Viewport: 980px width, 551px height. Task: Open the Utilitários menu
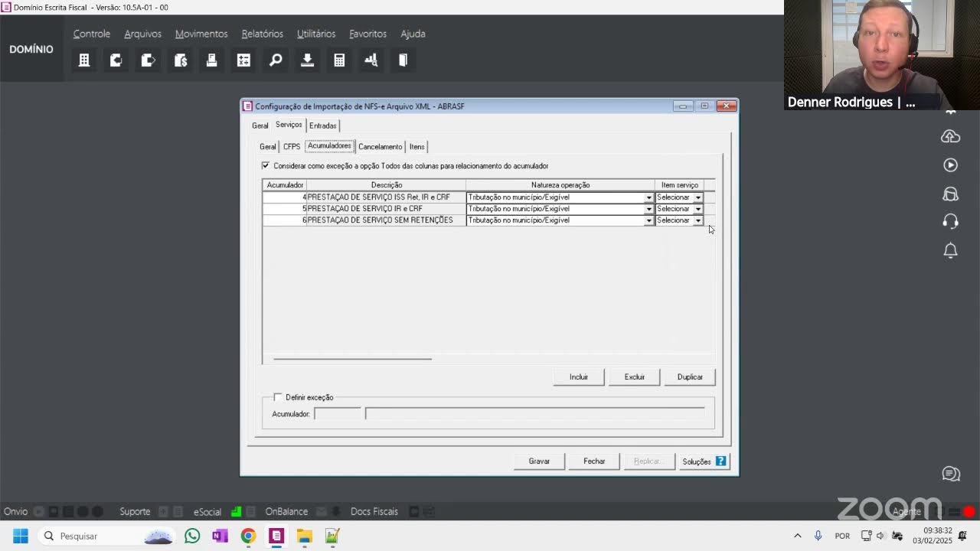[x=316, y=34]
